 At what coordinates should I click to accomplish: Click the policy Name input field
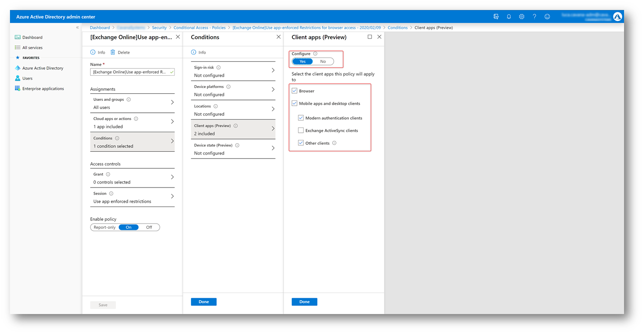point(133,72)
